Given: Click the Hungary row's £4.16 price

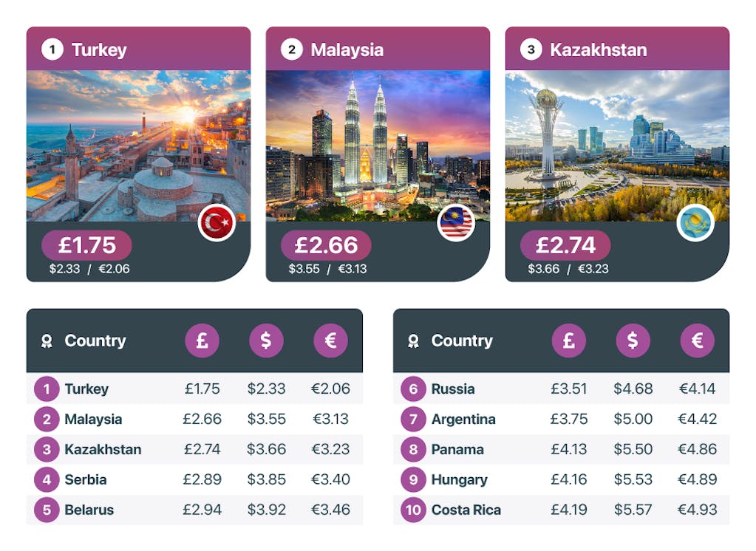Looking at the screenshot, I should [569, 479].
